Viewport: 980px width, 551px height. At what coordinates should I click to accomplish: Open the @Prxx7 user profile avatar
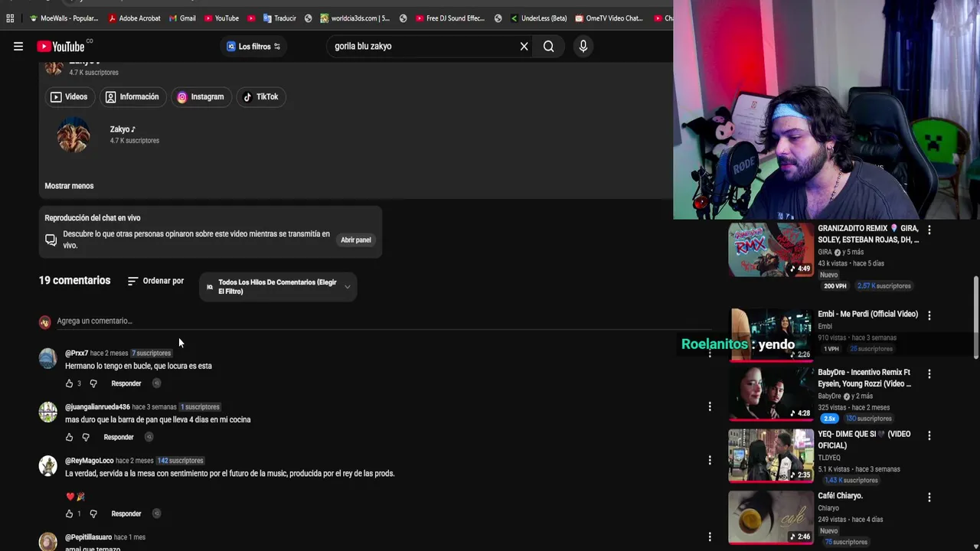coord(47,358)
